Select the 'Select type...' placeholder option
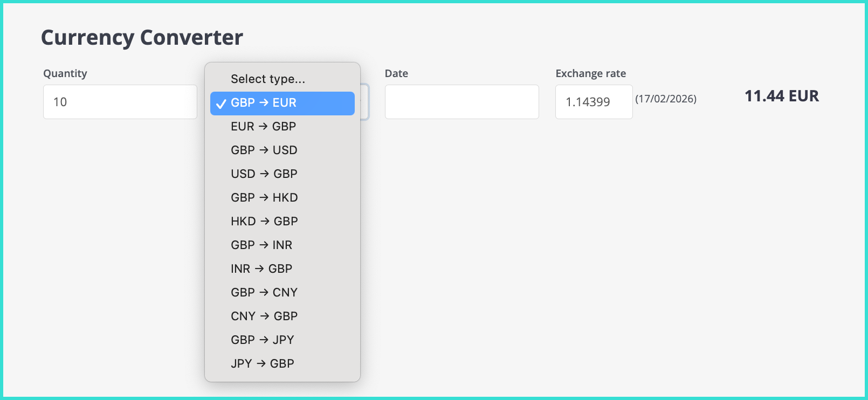 [x=268, y=79]
